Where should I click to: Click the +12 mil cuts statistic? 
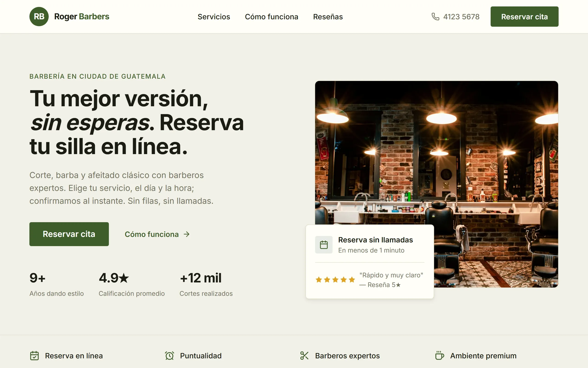201,278
